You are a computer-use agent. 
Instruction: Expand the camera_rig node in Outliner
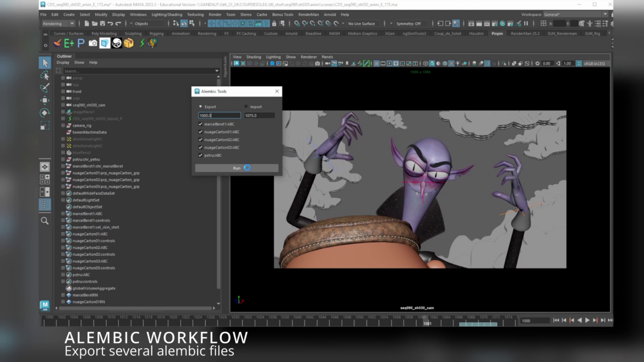(63, 125)
